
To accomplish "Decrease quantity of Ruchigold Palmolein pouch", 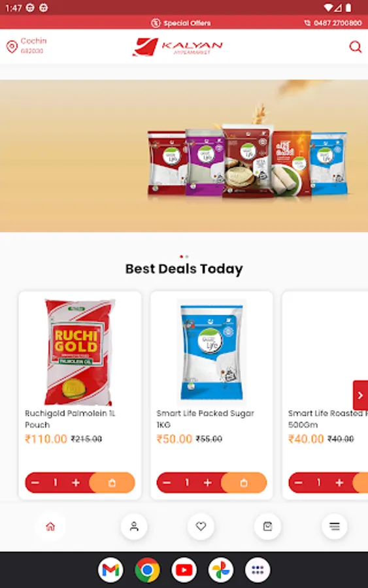I will point(35,483).
